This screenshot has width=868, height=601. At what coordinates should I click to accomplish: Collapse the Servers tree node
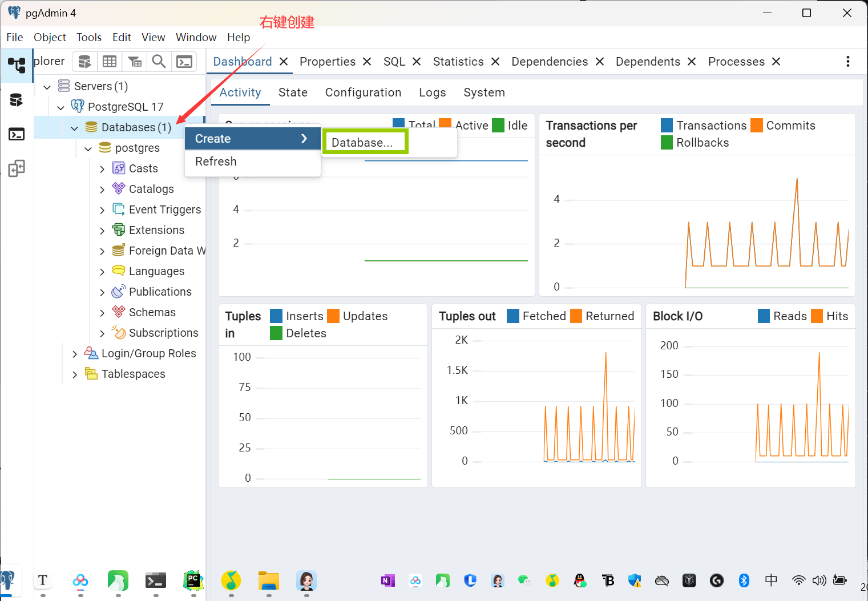click(47, 87)
